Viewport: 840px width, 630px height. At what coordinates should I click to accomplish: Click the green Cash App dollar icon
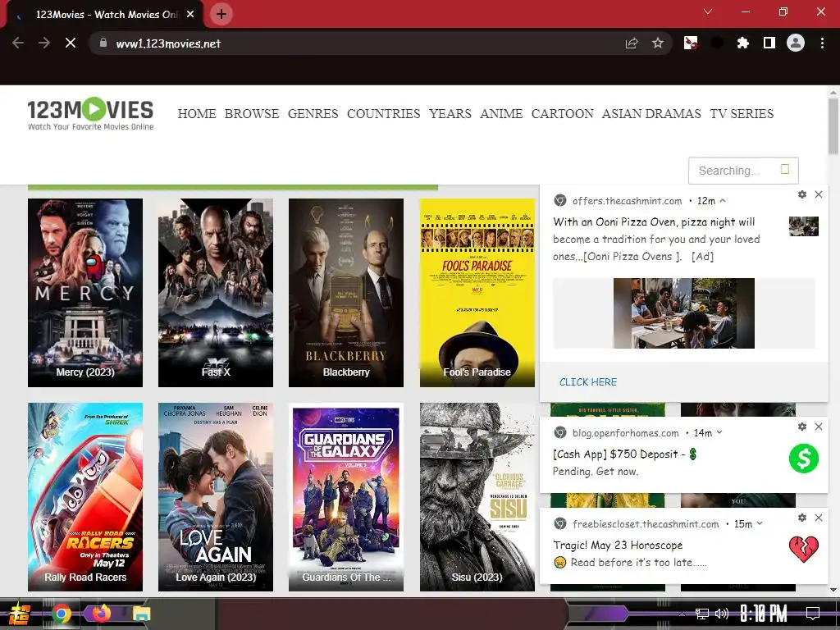(x=804, y=459)
